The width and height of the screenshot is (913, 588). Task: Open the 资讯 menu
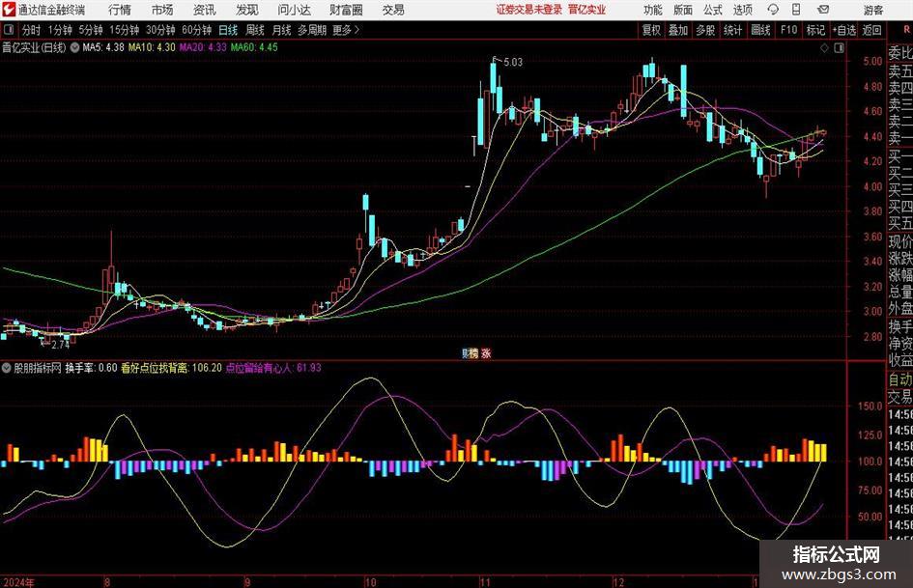(x=205, y=10)
